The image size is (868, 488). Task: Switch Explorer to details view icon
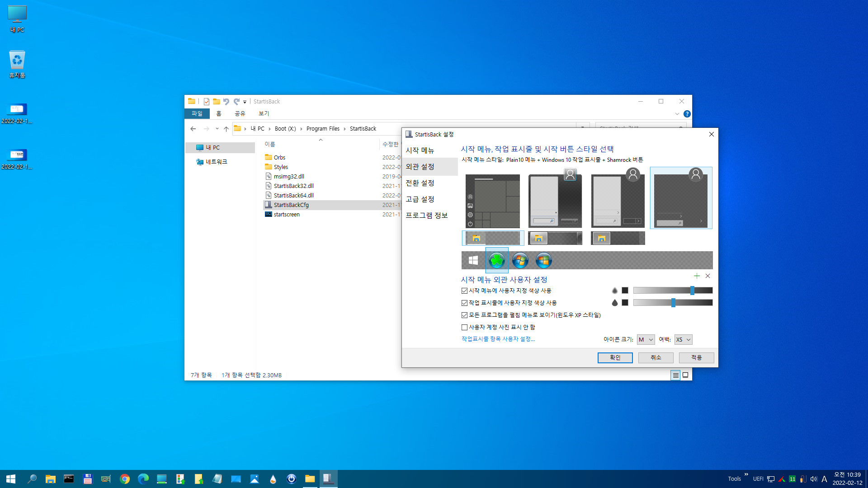point(675,375)
